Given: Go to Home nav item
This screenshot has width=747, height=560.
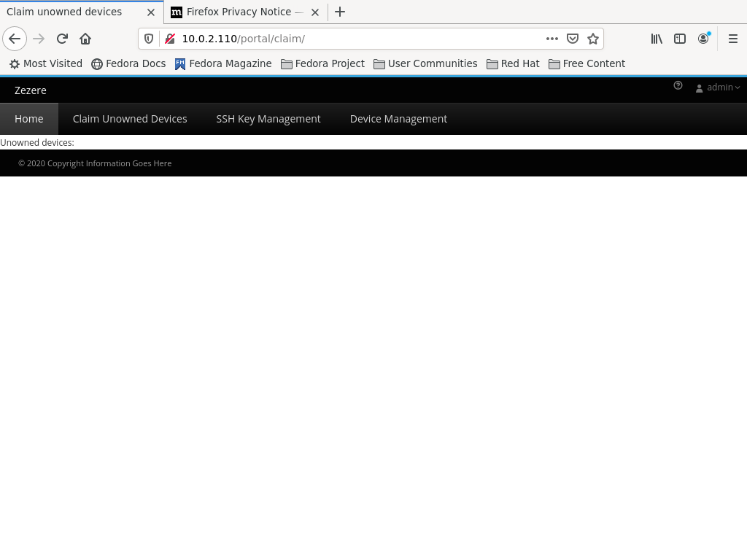Looking at the screenshot, I should [x=29, y=119].
